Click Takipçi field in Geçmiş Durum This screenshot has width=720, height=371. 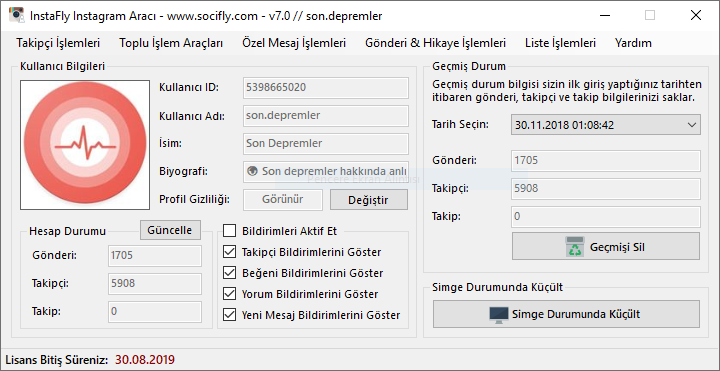click(x=606, y=189)
